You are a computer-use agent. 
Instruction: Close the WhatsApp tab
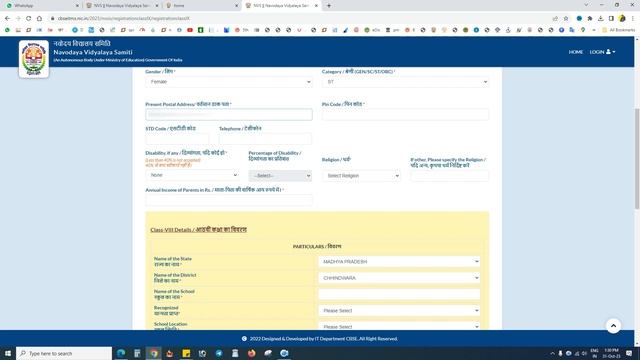[77, 6]
